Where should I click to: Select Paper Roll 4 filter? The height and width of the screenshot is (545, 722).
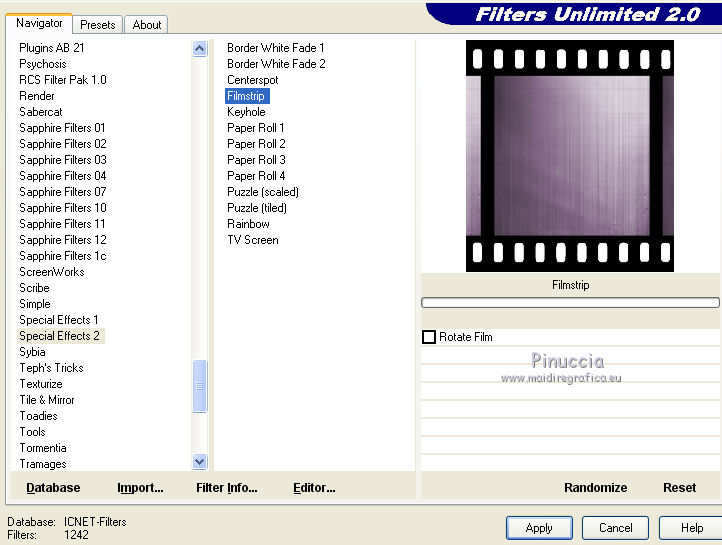pos(256,176)
